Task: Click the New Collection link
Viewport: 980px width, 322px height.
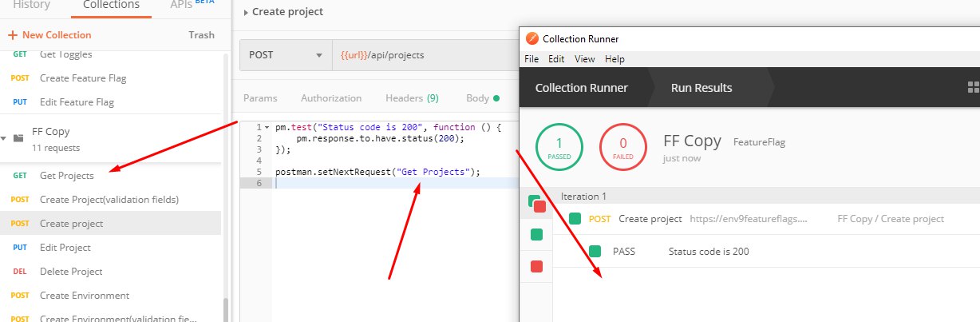Action: tap(49, 34)
